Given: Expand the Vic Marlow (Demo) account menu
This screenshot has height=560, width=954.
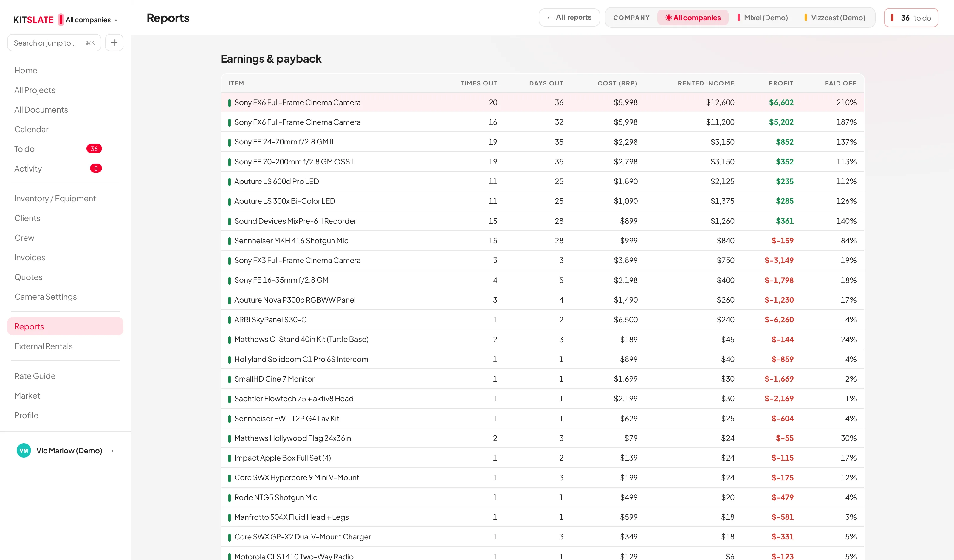Looking at the screenshot, I should (x=65, y=451).
